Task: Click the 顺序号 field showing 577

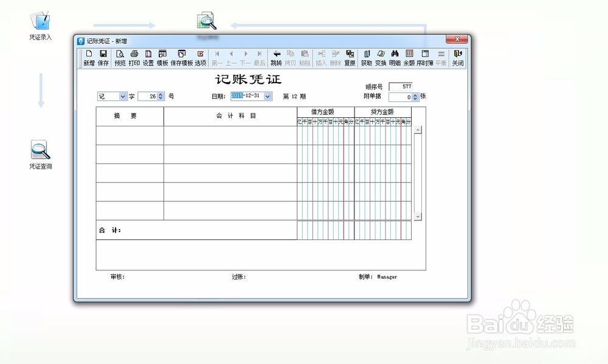Action: [401, 86]
